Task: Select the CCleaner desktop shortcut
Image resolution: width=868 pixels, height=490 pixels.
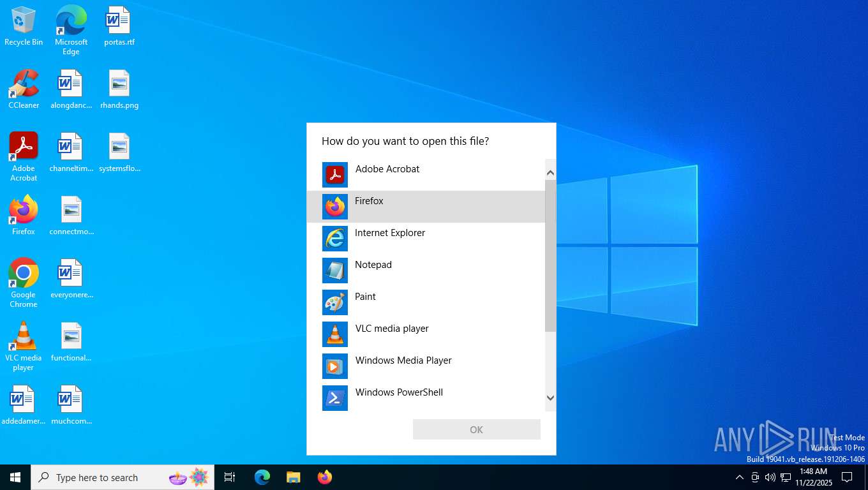Action: tap(24, 89)
